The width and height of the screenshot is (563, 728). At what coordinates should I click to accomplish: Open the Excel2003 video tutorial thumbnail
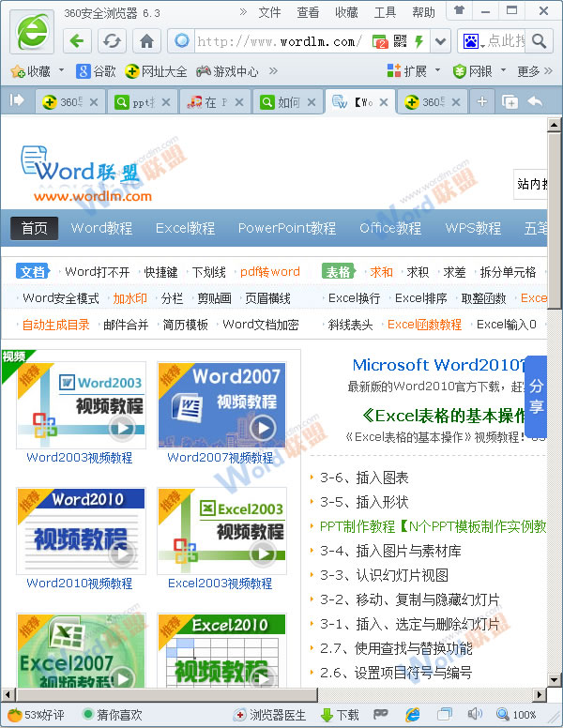[x=221, y=531]
